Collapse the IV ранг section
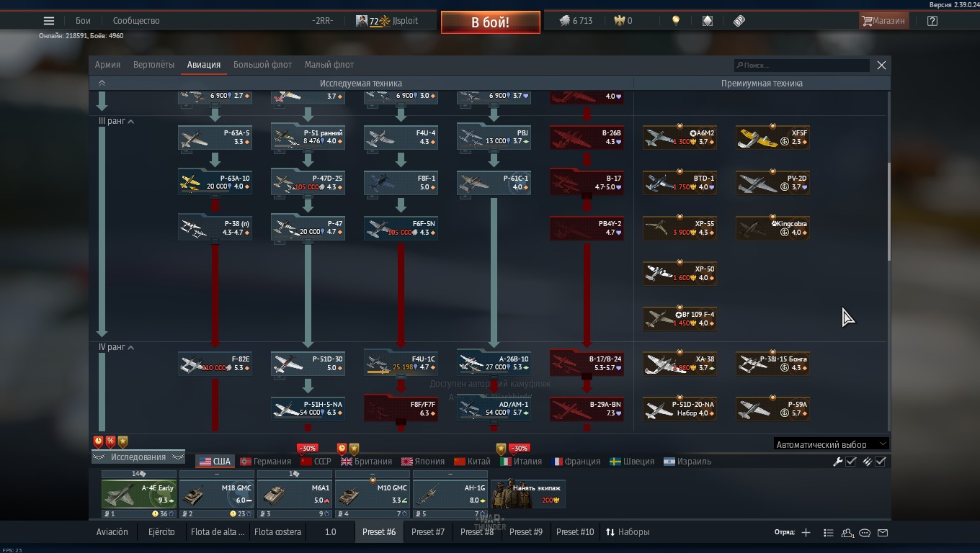This screenshot has height=553, width=980. pyautogui.click(x=131, y=347)
